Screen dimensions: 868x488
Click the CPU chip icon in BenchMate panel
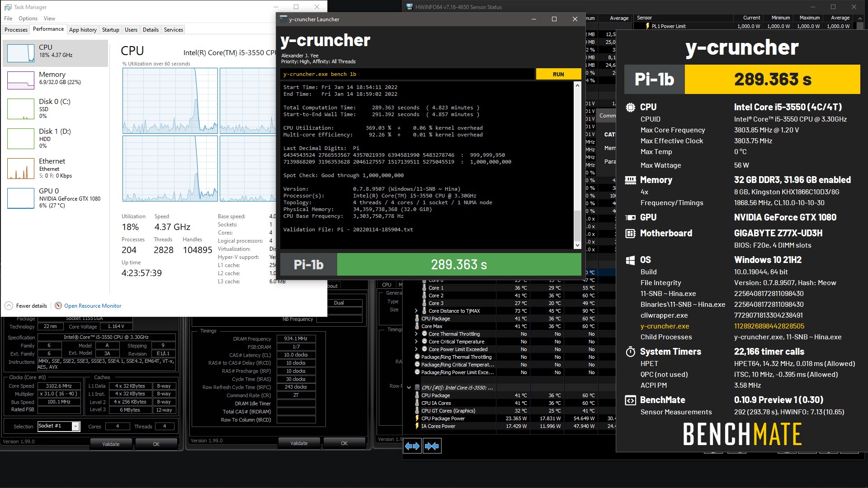point(630,107)
